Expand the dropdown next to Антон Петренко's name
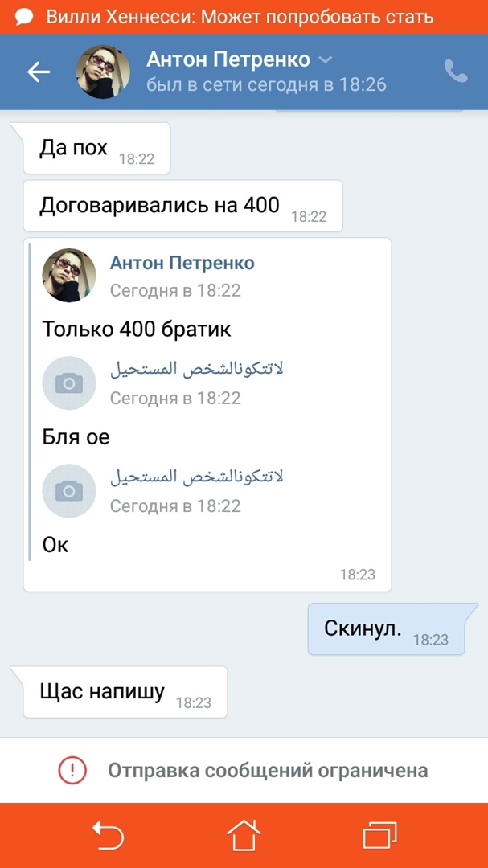 (326, 59)
